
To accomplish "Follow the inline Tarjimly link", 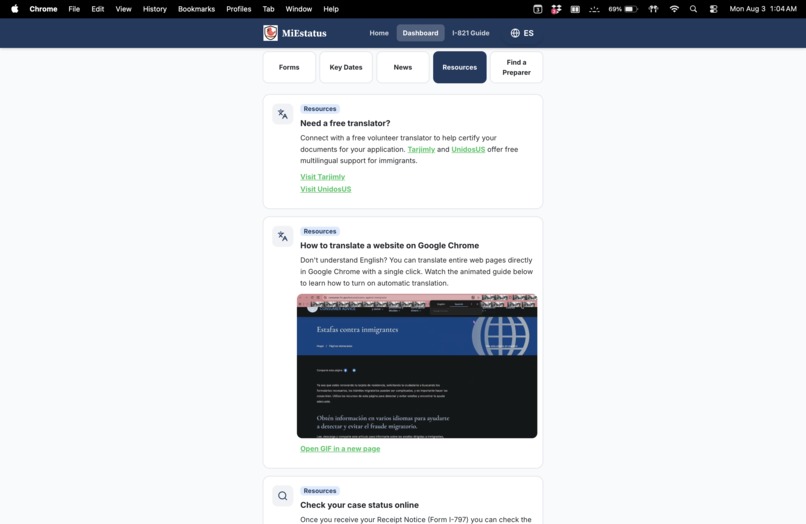I will (421, 149).
